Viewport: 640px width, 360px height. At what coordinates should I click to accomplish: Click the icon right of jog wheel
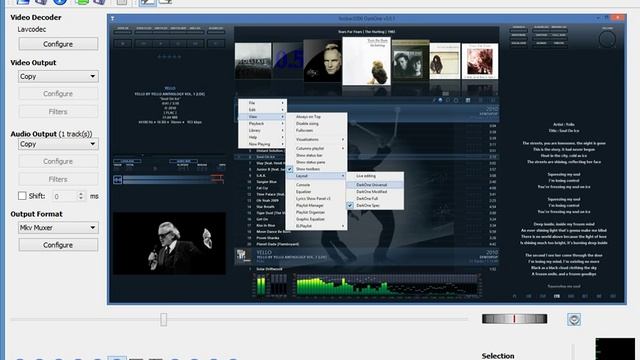coord(574,319)
